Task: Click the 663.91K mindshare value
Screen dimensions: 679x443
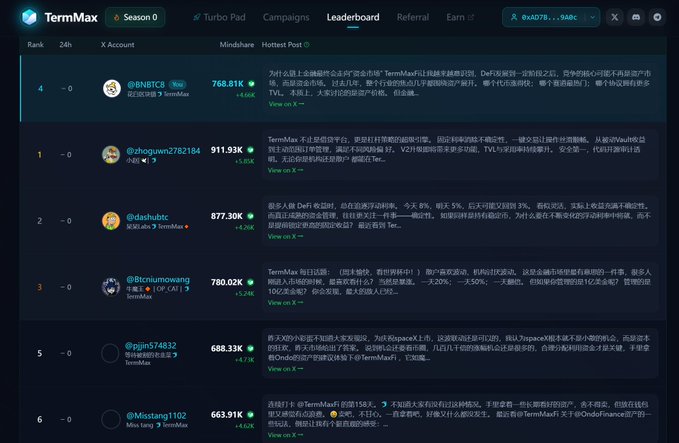Action: pos(226,414)
